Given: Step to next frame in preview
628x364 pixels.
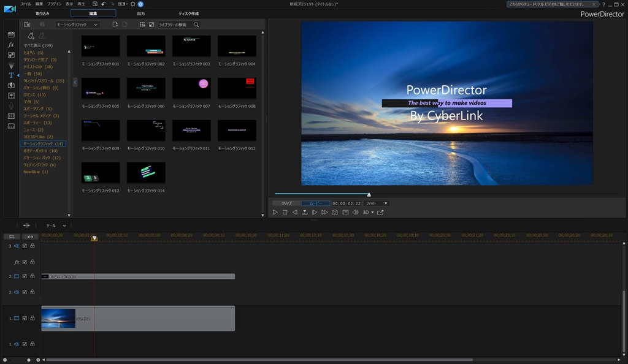Looking at the screenshot, I should click(315, 213).
